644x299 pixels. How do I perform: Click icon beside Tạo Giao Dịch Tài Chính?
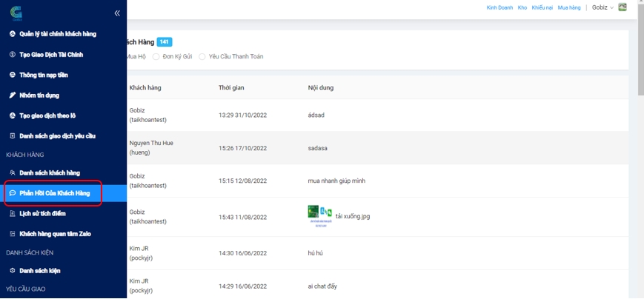[x=12, y=55]
